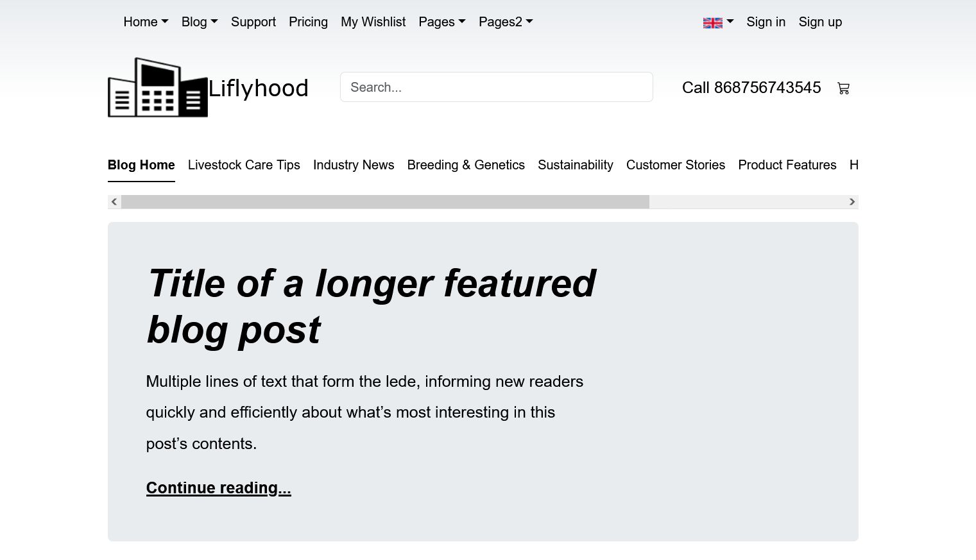976x560 pixels.
Task: Click the right arrow of the horizontal scrollbar
Action: (852, 202)
